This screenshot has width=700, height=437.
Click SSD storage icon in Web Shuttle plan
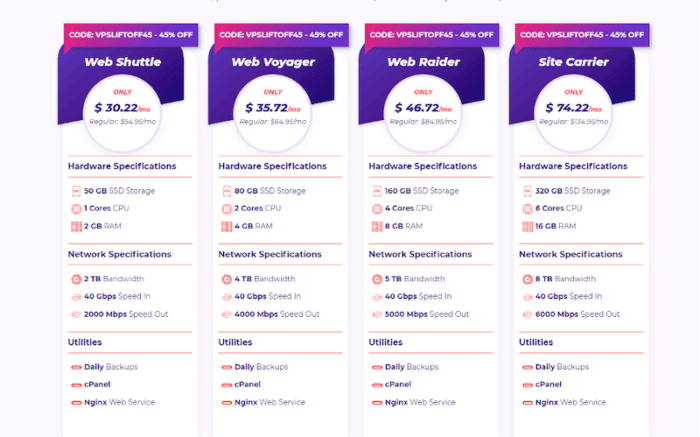(x=75, y=190)
